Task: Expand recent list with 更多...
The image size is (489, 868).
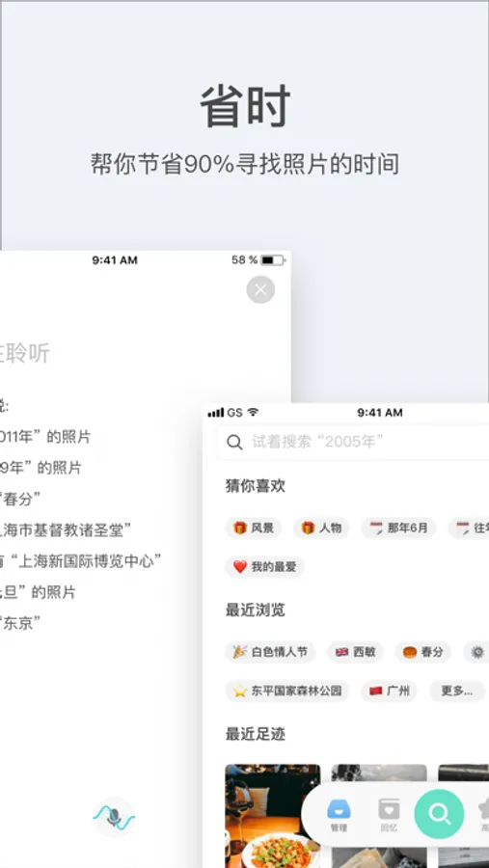Action: pyautogui.click(x=457, y=691)
